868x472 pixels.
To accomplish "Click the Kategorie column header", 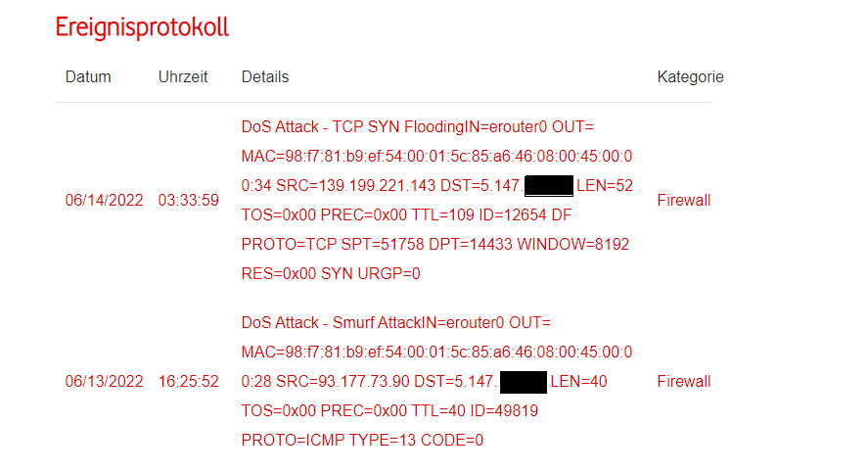I will pos(690,77).
